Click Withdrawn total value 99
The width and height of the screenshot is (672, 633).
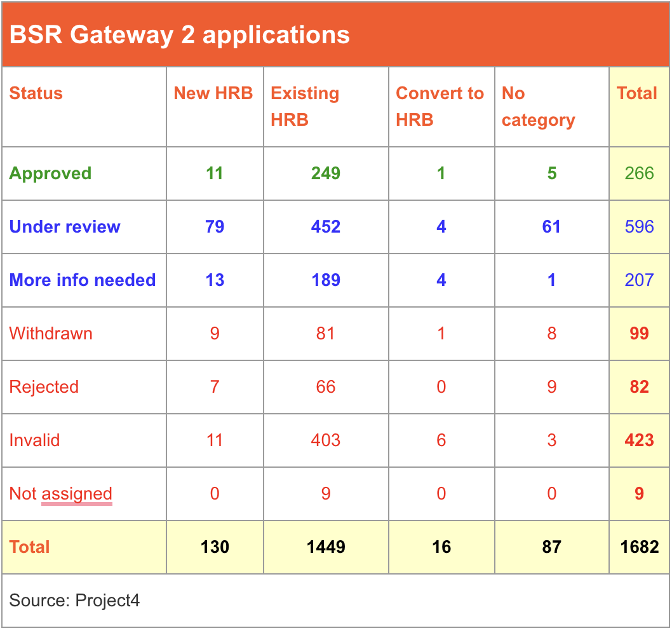pos(639,333)
